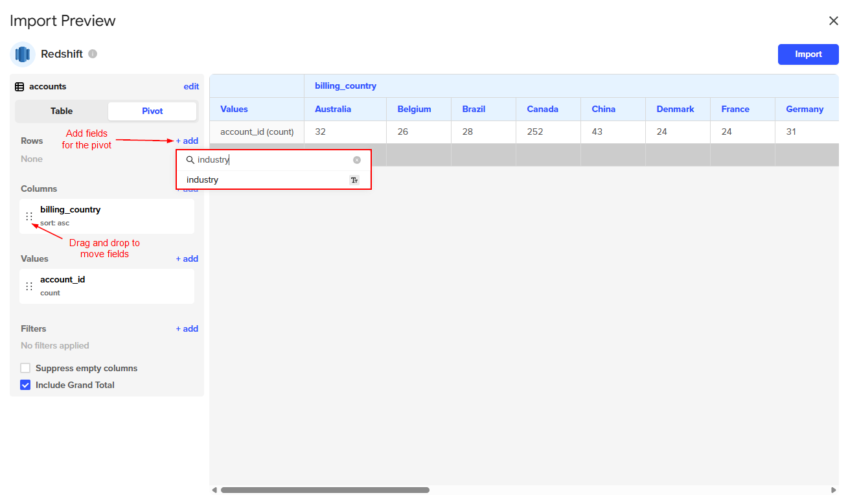
Task: Click the Australia count cell 32
Action: (345, 132)
